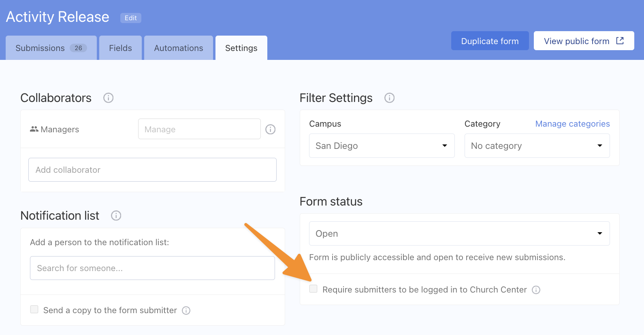Enable Send a copy to the form submitter
The height and width of the screenshot is (335, 644).
click(34, 310)
